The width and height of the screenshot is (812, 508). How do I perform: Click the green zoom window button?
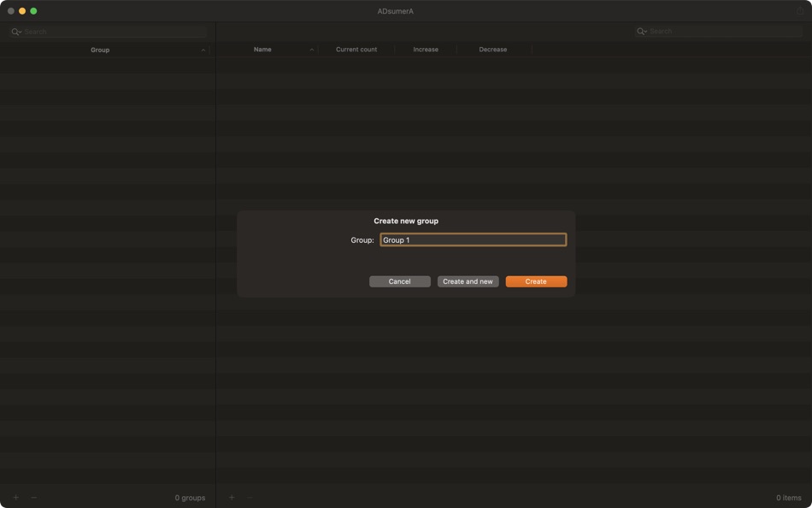tap(33, 11)
